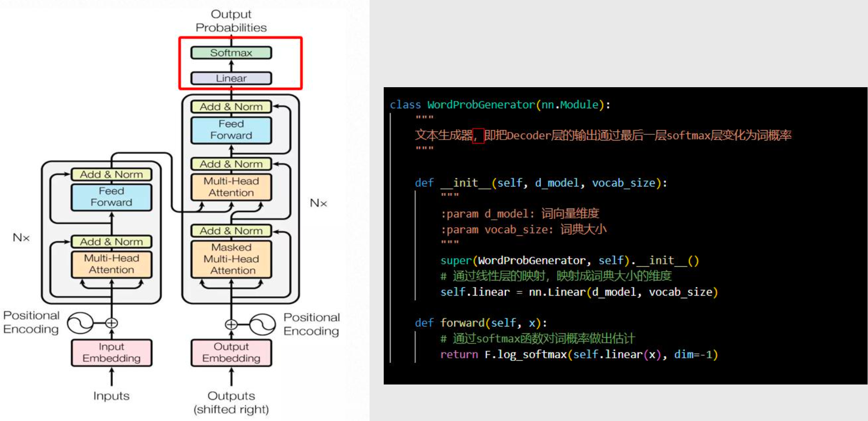Viewport: 868px width, 421px height.
Task: Select the Linear block below Softmax
Action: click(231, 78)
